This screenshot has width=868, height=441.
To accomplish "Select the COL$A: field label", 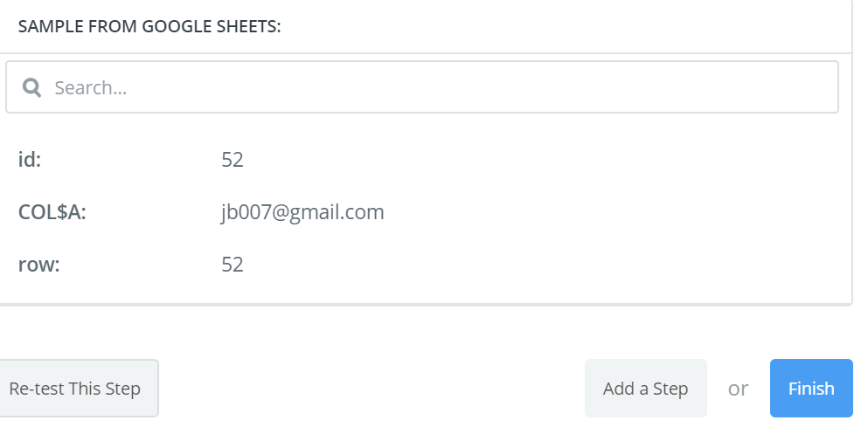I will [x=52, y=212].
